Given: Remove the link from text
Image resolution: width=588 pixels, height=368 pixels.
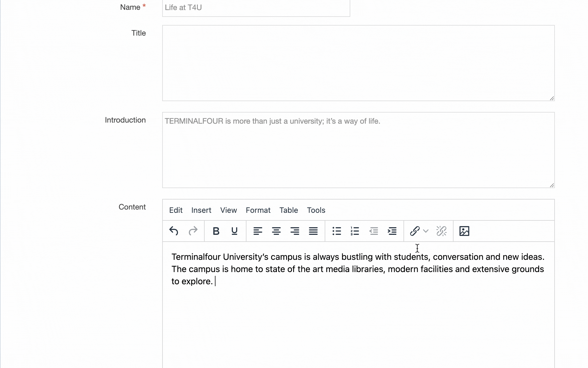Looking at the screenshot, I should [441, 231].
